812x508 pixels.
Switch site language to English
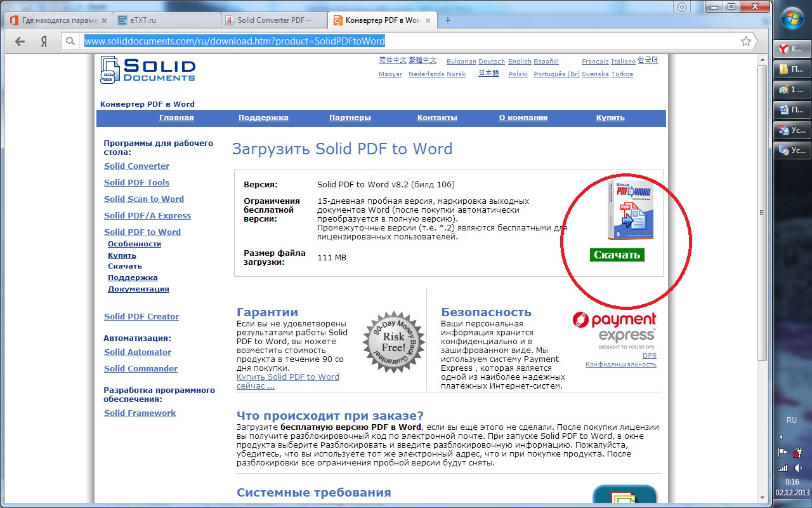[520, 62]
